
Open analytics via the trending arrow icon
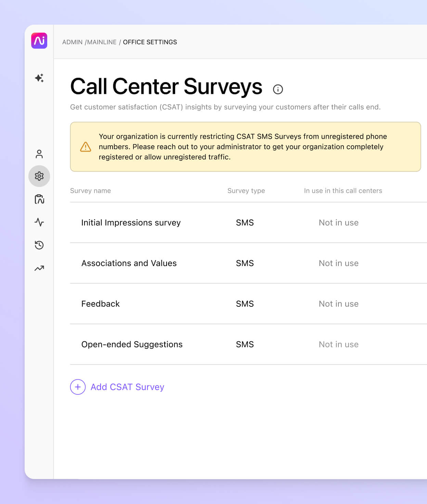coord(39,268)
